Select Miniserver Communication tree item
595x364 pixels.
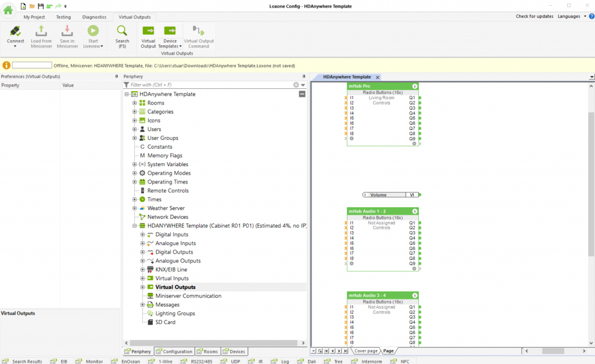pyautogui.click(x=188, y=295)
